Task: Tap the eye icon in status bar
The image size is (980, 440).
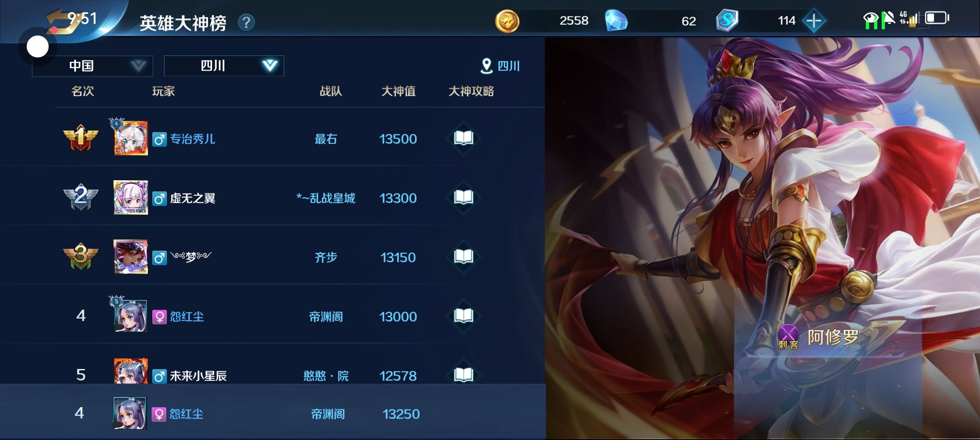Action: [871, 18]
